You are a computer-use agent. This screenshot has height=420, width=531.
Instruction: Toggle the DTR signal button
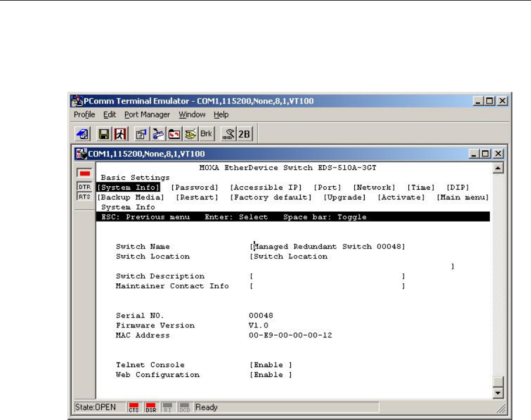coord(84,187)
